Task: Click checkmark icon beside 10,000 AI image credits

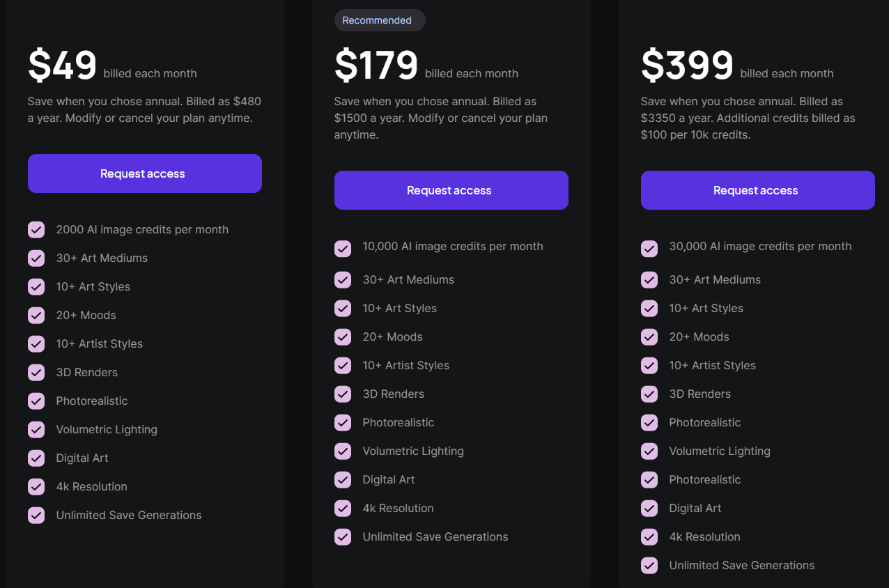Action: pos(343,249)
